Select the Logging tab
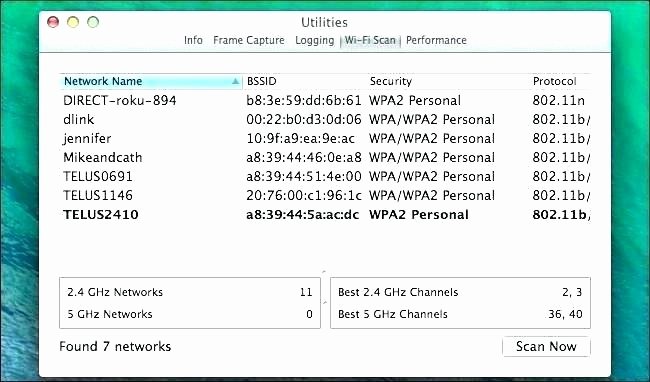The width and height of the screenshot is (650, 382). tap(314, 41)
